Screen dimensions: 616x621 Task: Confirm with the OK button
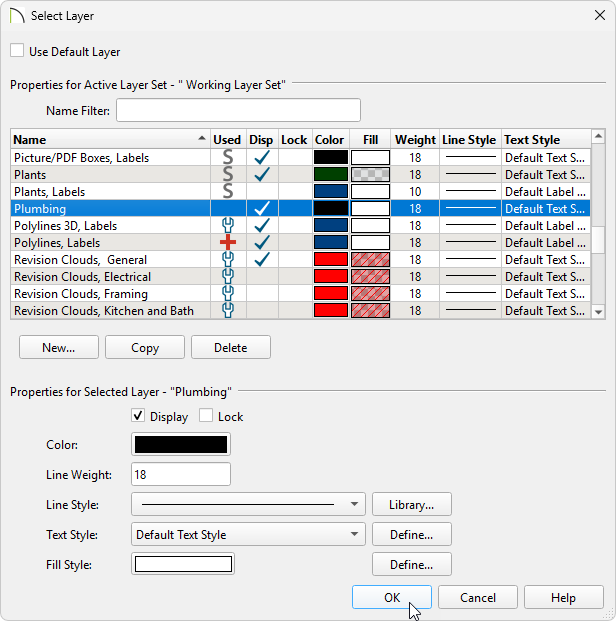click(392, 597)
